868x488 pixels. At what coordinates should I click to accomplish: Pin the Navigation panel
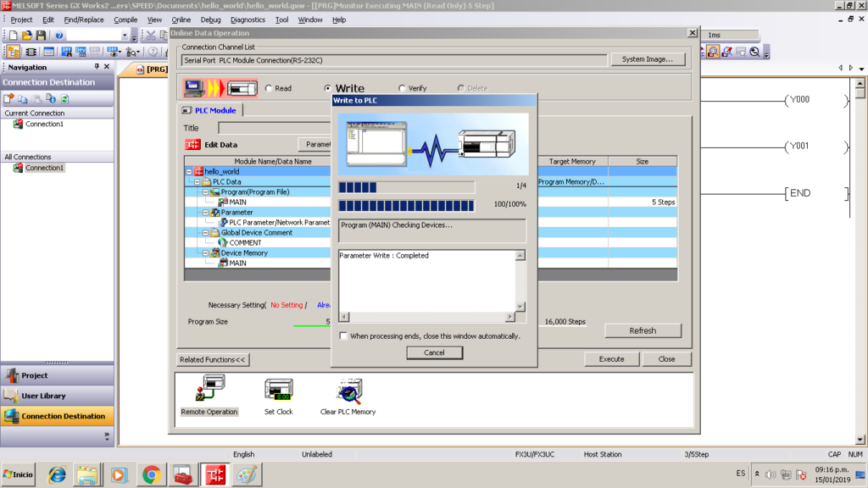tap(97, 66)
